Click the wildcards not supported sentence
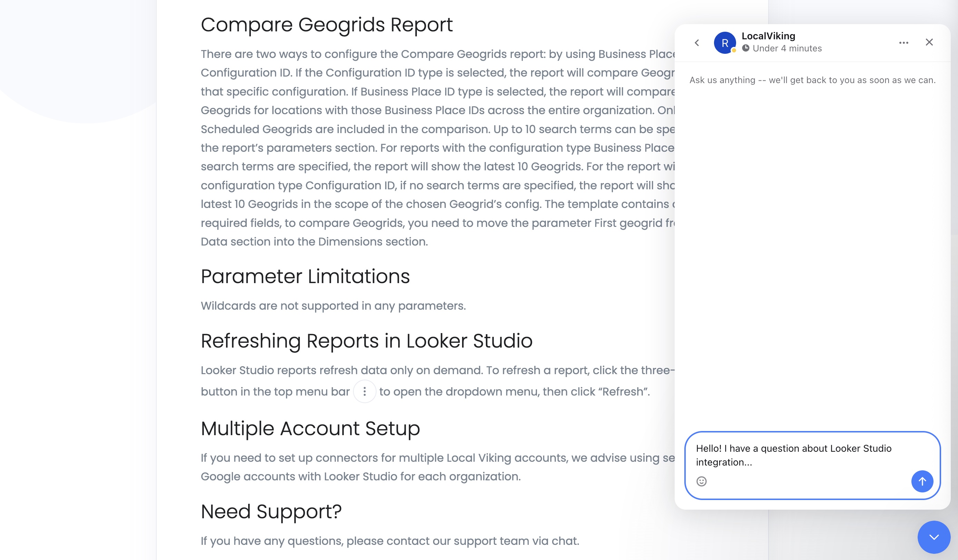958x560 pixels. [333, 306]
